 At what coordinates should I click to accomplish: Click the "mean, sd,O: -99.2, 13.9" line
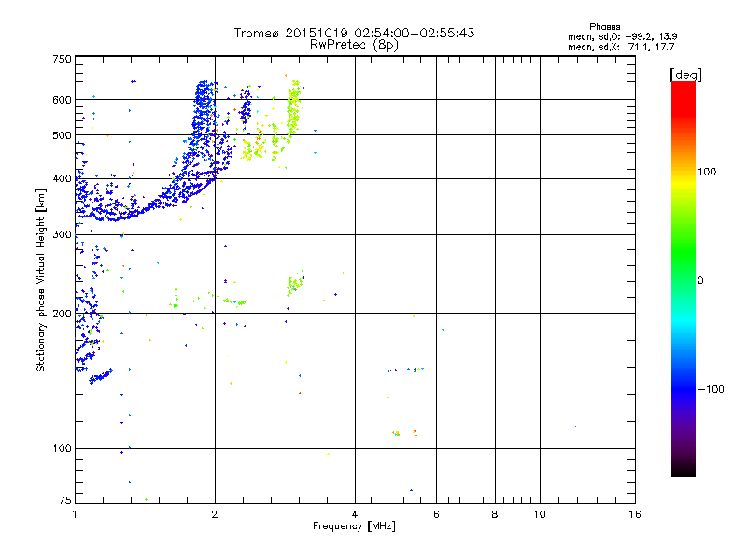(x=622, y=36)
